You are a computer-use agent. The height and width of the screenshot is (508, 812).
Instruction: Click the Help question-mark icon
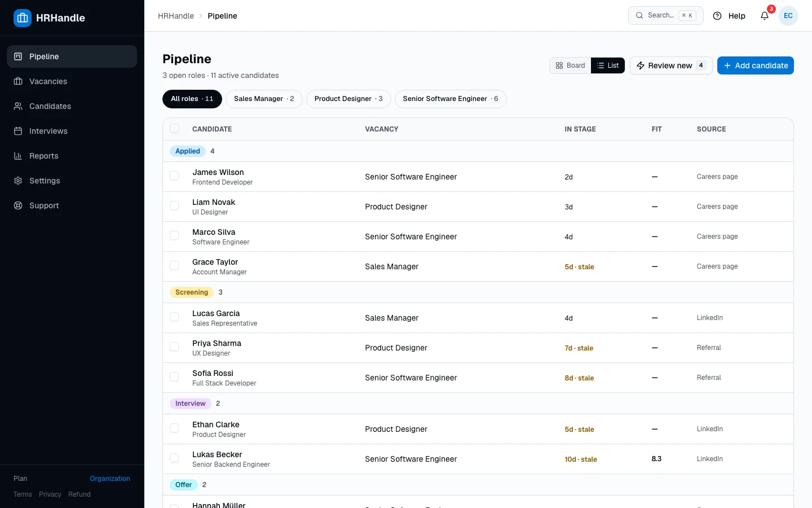coord(717,16)
